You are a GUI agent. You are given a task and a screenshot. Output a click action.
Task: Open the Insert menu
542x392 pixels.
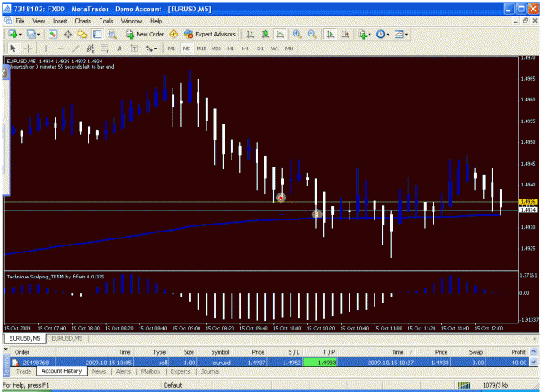(x=60, y=21)
